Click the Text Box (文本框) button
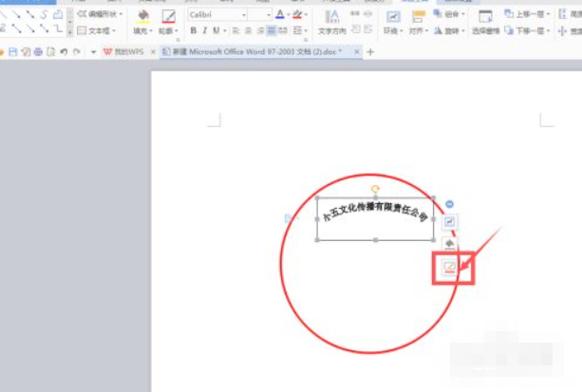Screen dimensions: 582x392 100,31
